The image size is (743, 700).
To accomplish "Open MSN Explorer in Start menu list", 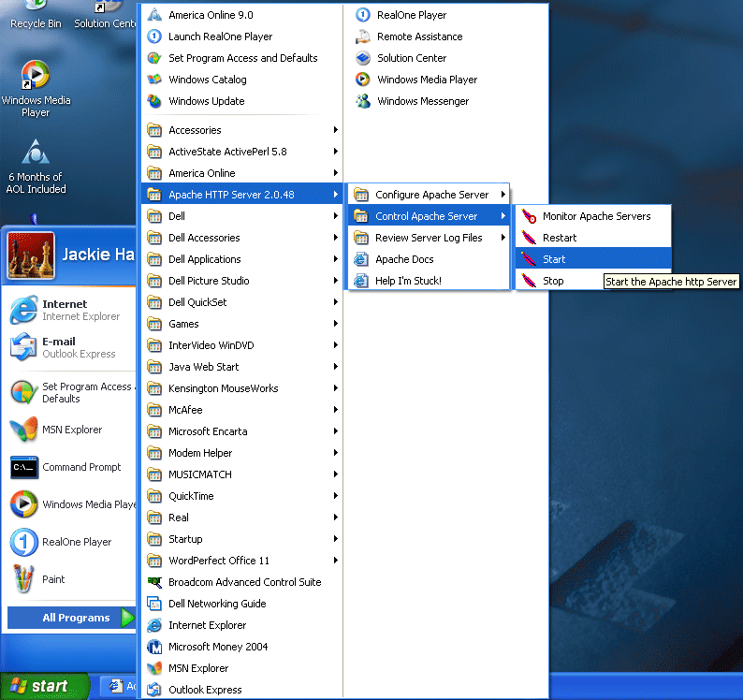I will coord(70,430).
